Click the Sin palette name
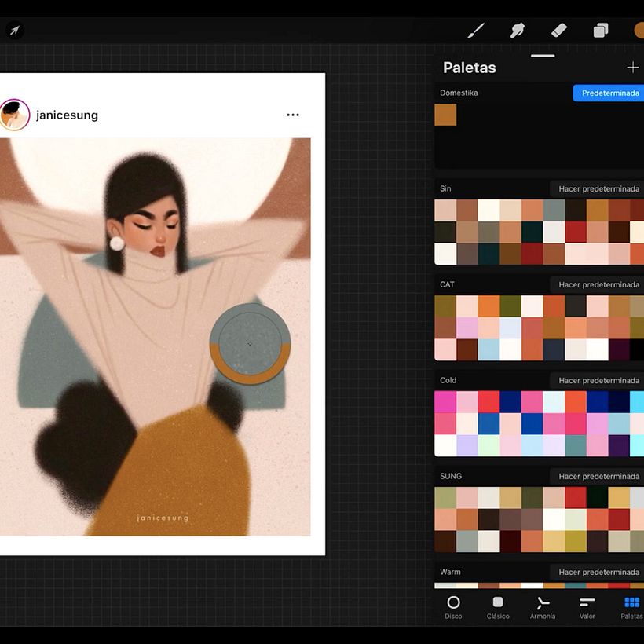Screen dimensions: 644x644 (x=445, y=189)
